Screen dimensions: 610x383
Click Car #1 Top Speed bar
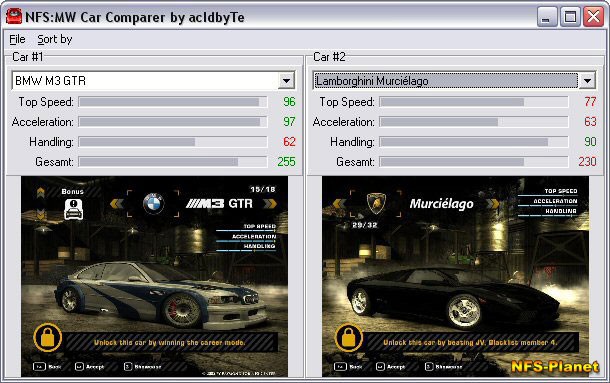[x=173, y=102]
